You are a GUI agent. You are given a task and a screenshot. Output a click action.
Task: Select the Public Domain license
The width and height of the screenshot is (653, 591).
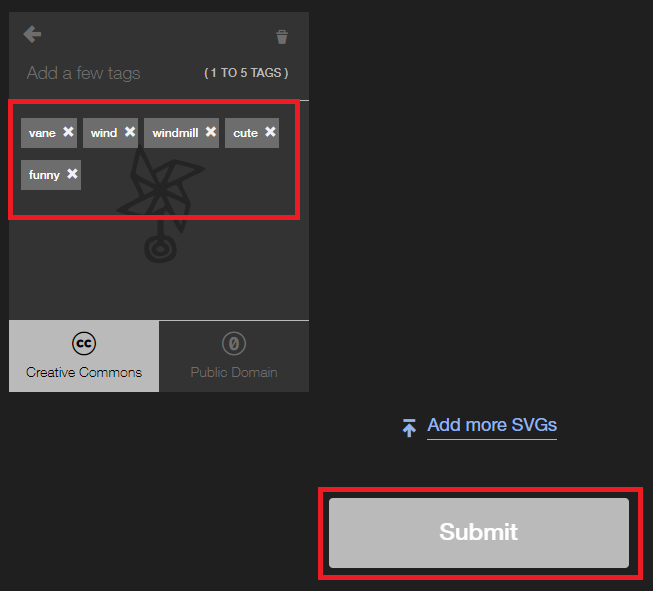click(234, 356)
